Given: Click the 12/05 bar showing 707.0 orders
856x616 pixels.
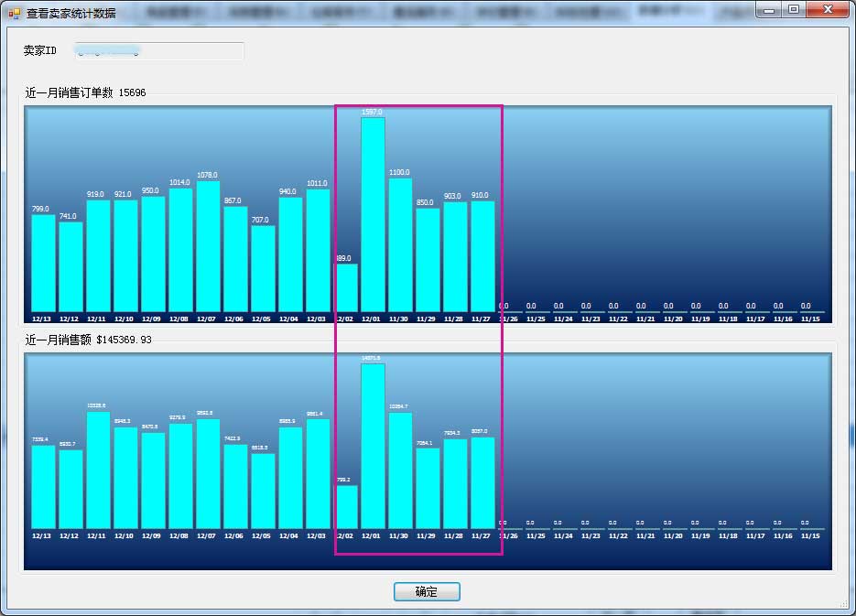Looking at the screenshot, I should click(263, 268).
